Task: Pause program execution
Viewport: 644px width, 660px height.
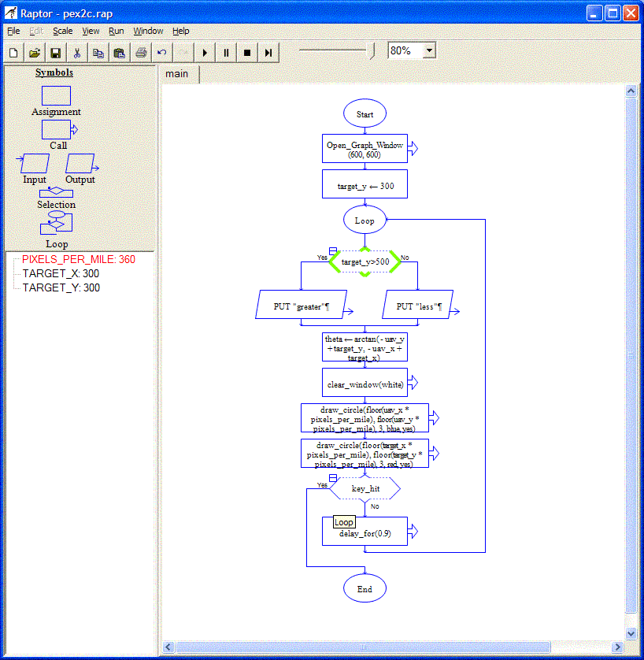Action: click(x=226, y=53)
